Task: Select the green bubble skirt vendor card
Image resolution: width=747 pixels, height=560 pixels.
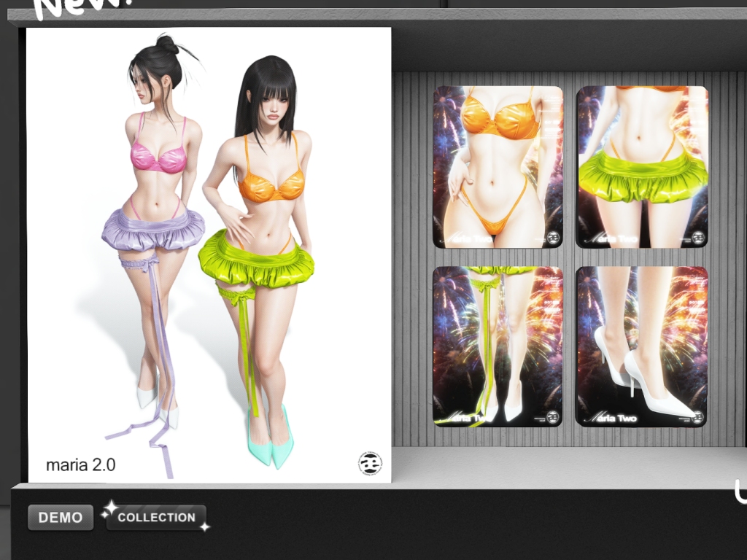Action: 642,167
